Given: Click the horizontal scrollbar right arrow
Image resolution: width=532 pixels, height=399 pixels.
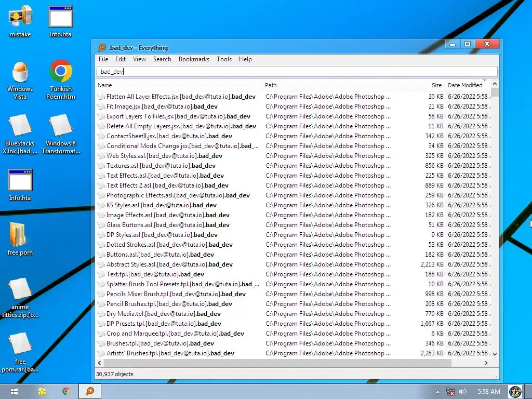Looking at the screenshot, I should click(486, 363).
